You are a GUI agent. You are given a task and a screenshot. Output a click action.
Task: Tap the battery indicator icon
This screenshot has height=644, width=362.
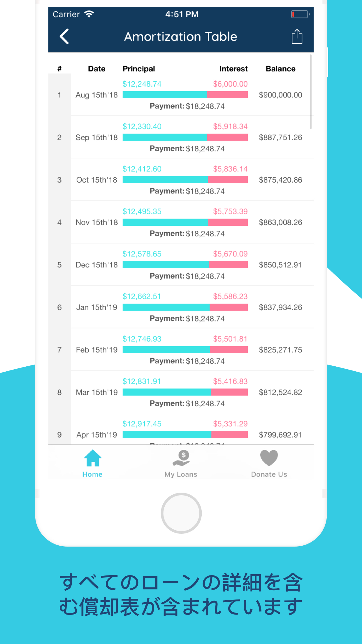300,14
